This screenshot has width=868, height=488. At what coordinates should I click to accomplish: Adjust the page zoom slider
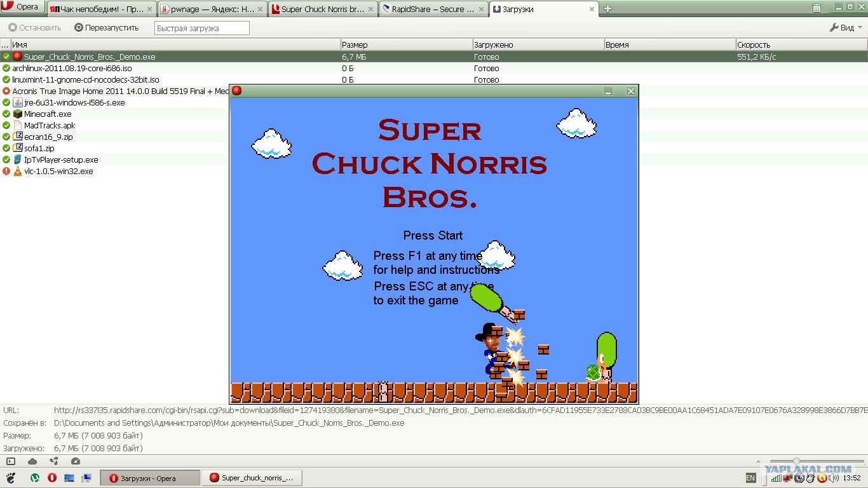(x=817, y=461)
